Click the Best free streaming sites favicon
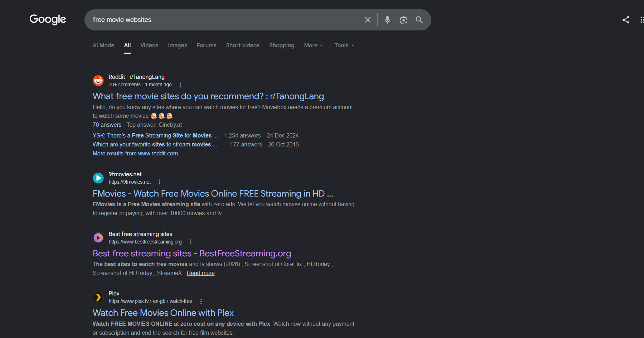The width and height of the screenshot is (644, 338). tap(98, 238)
